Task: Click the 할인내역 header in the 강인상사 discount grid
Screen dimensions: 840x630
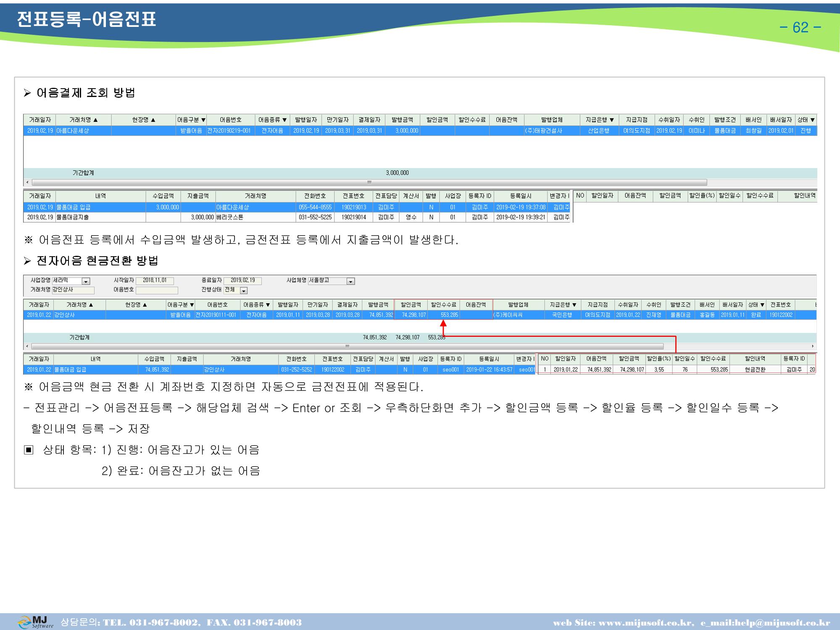Action: [x=755, y=359]
